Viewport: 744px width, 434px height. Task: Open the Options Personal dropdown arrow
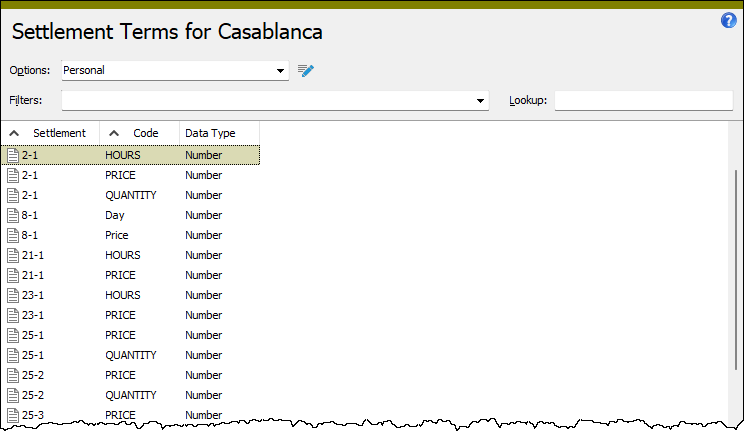[280, 71]
